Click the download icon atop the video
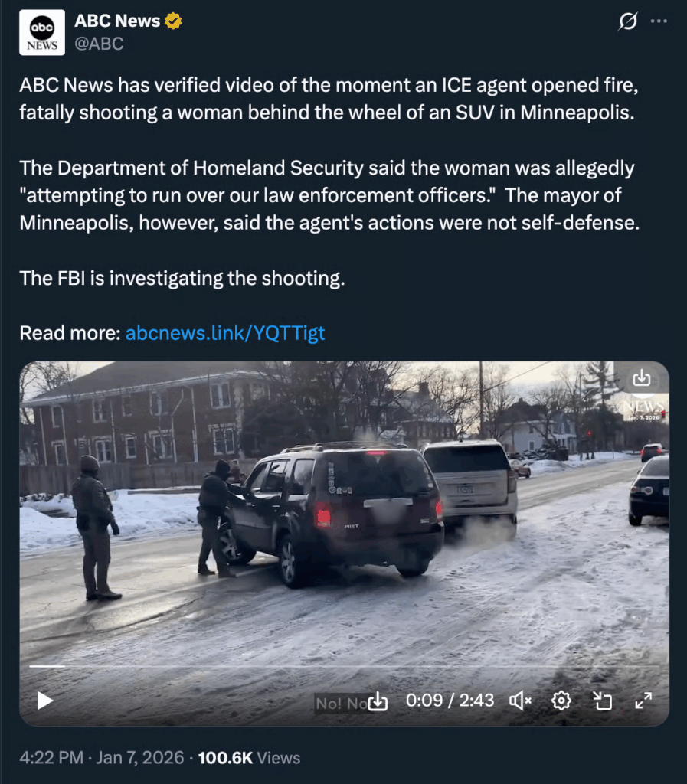The image size is (687, 784). (x=642, y=378)
